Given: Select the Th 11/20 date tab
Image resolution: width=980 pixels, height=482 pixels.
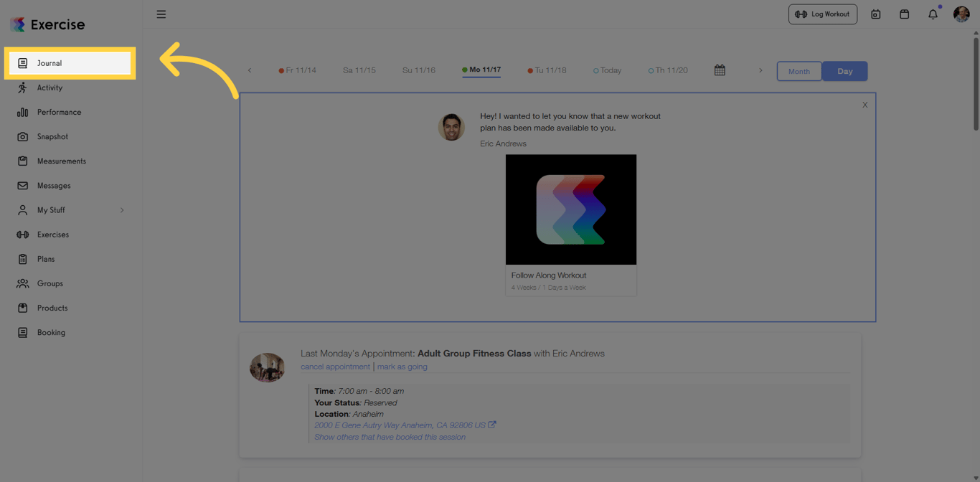Looking at the screenshot, I should 668,70.
